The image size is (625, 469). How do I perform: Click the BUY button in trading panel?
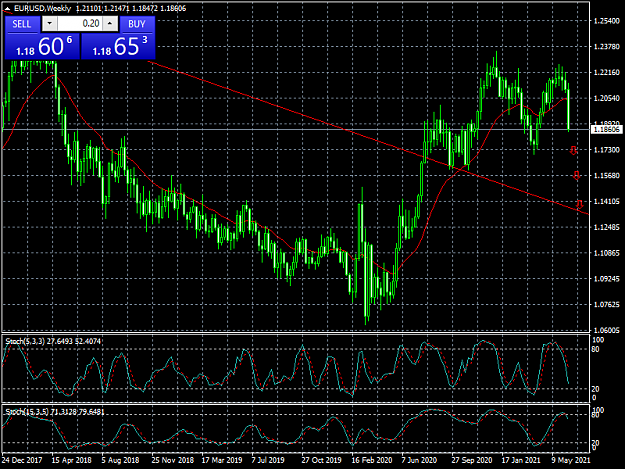pyautogui.click(x=137, y=24)
